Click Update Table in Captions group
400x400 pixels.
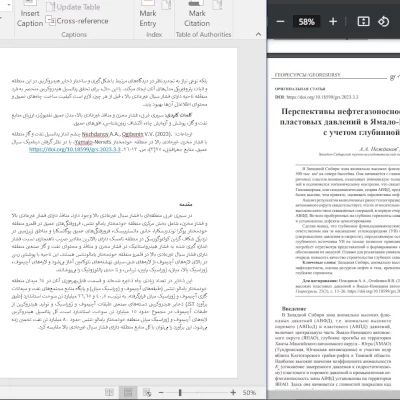[73, 7]
